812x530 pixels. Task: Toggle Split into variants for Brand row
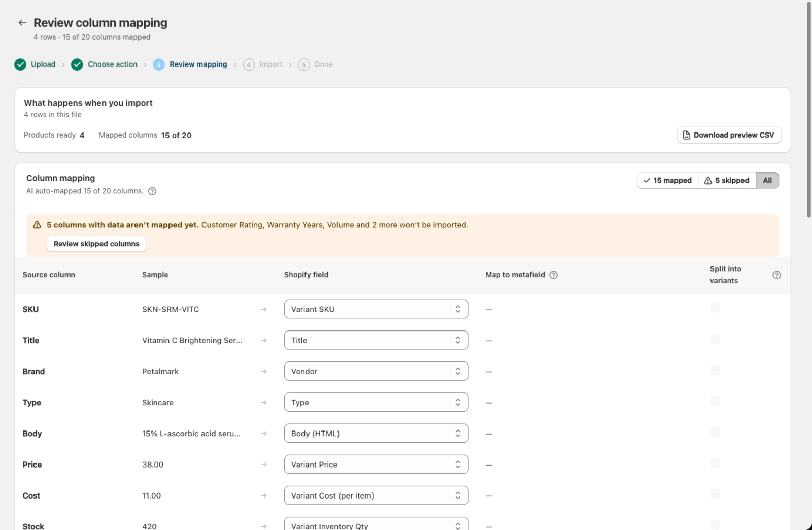pos(715,370)
